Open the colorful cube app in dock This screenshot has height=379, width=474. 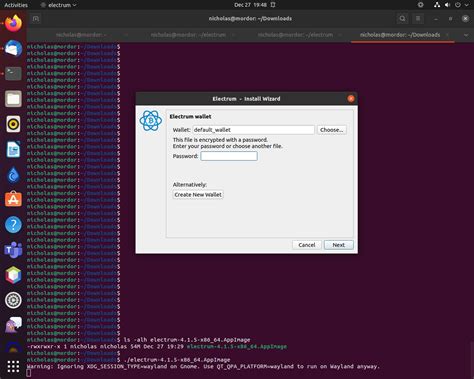pos(13,275)
